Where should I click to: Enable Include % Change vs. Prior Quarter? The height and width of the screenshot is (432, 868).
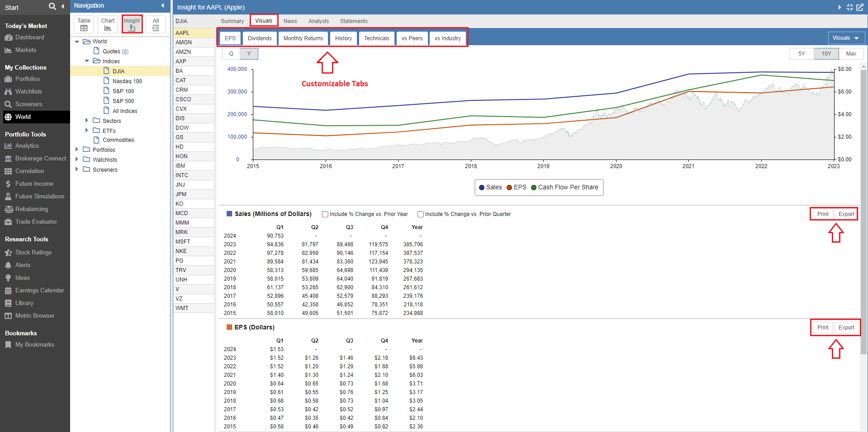point(420,214)
